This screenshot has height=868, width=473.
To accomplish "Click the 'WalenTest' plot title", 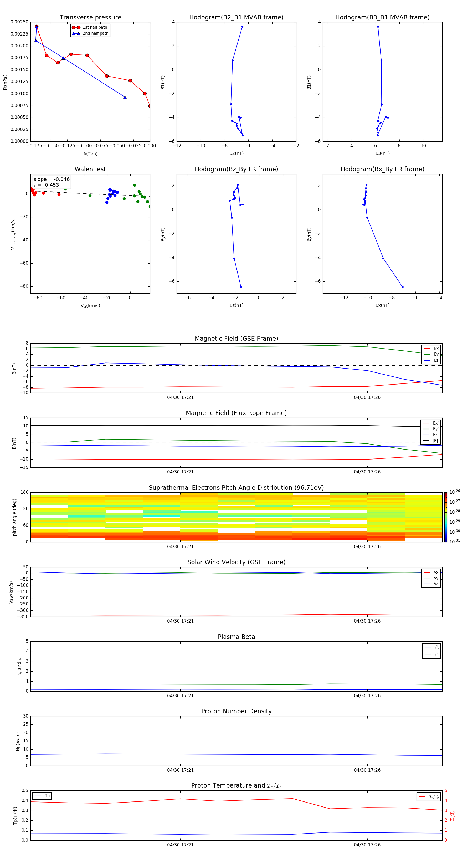I will [x=90, y=169].
